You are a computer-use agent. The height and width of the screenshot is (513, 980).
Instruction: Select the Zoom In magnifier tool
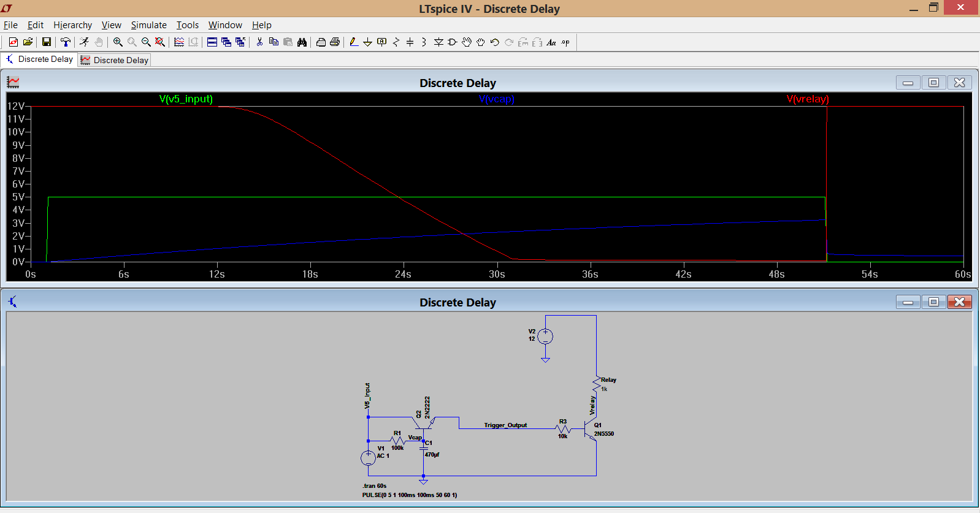pyautogui.click(x=118, y=42)
